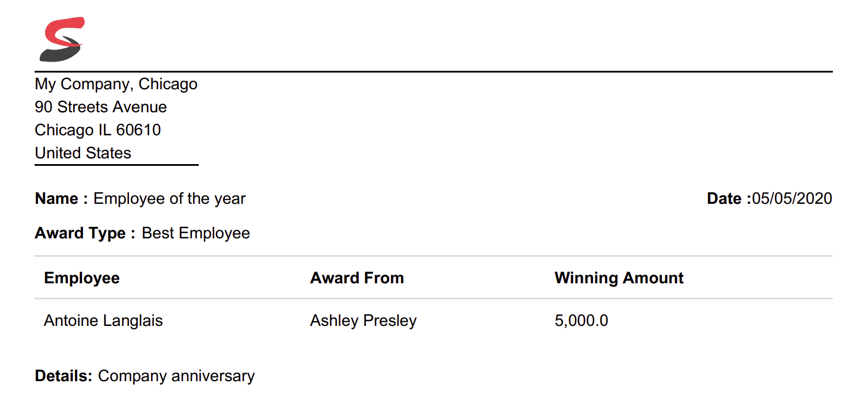Select the 'Company anniversary' details text
The width and height of the screenshot is (868, 414).
176,376
